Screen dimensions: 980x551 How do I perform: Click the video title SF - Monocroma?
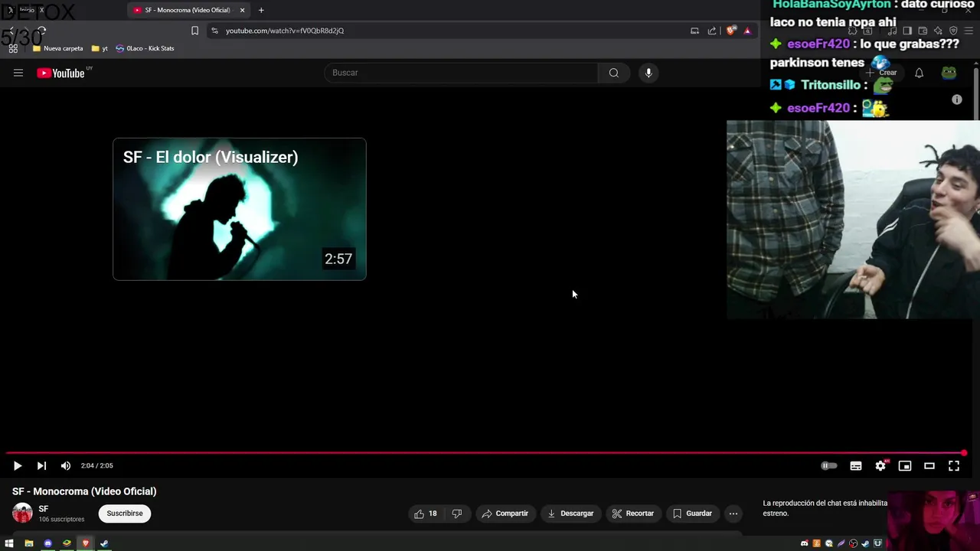84,491
